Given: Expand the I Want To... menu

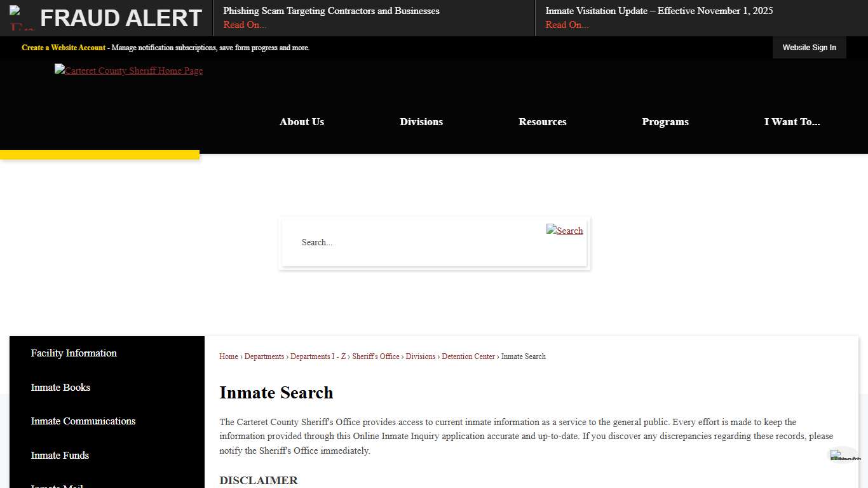Looking at the screenshot, I should [x=792, y=121].
